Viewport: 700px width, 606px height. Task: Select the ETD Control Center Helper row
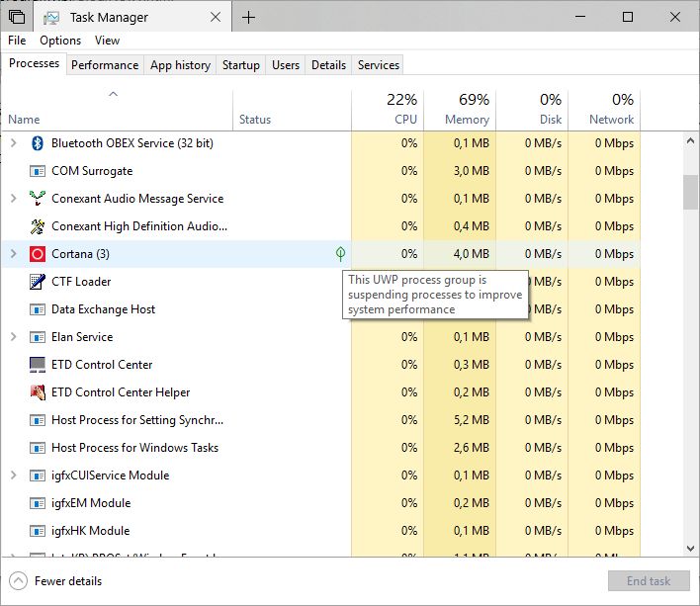321,392
